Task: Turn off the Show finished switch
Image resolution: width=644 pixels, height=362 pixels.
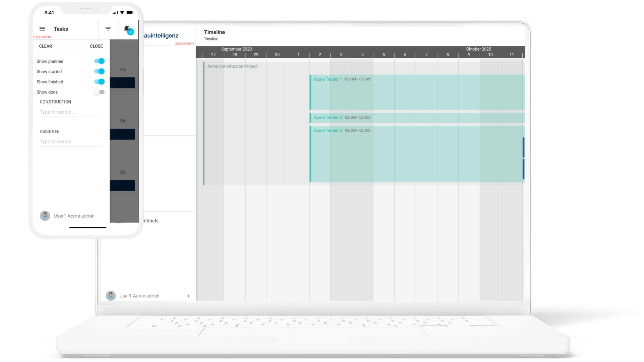Action: point(99,82)
